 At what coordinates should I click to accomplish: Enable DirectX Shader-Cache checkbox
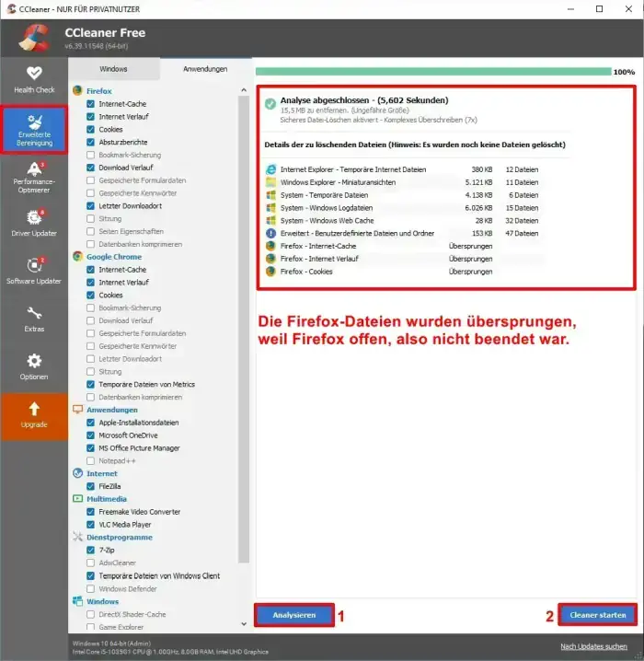pyautogui.click(x=90, y=614)
